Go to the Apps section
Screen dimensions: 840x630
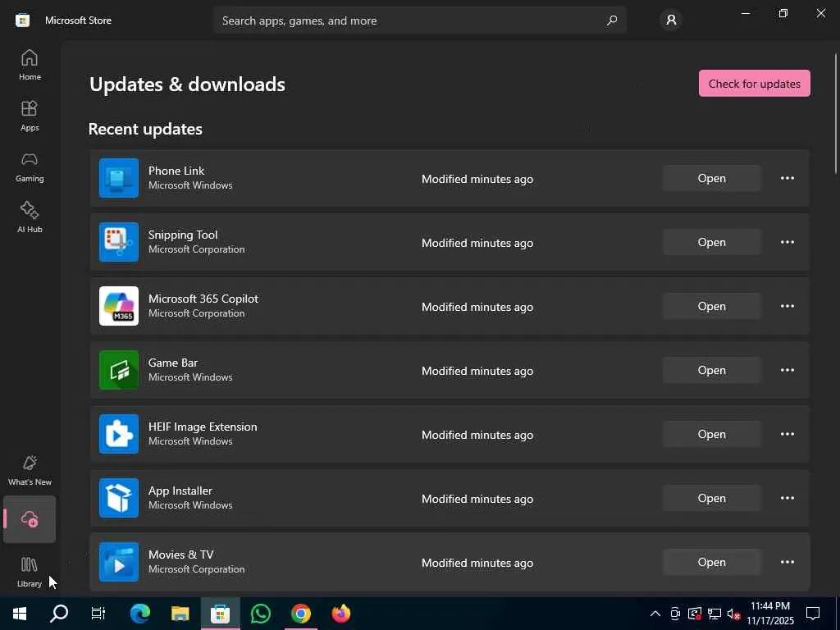30,116
